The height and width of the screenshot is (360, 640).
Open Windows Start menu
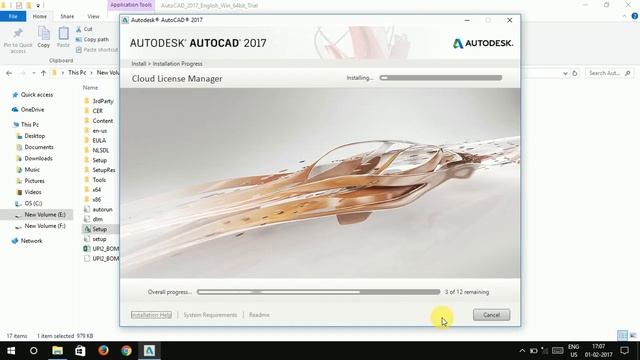pyautogui.click(x=11, y=351)
